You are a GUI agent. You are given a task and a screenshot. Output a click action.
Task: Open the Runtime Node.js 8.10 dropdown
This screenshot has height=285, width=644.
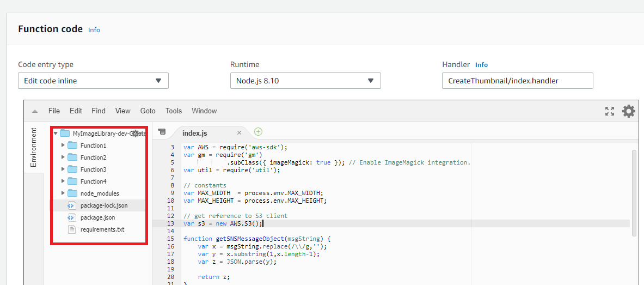coord(305,81)
